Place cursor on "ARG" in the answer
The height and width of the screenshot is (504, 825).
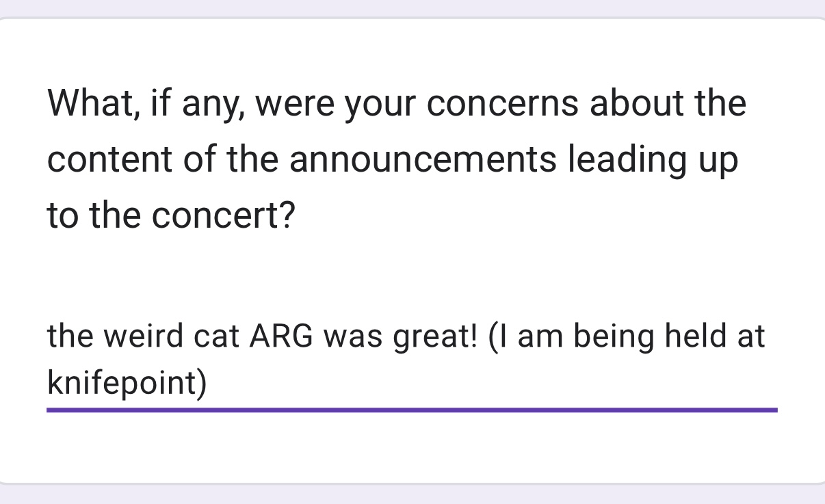point(283,336)
